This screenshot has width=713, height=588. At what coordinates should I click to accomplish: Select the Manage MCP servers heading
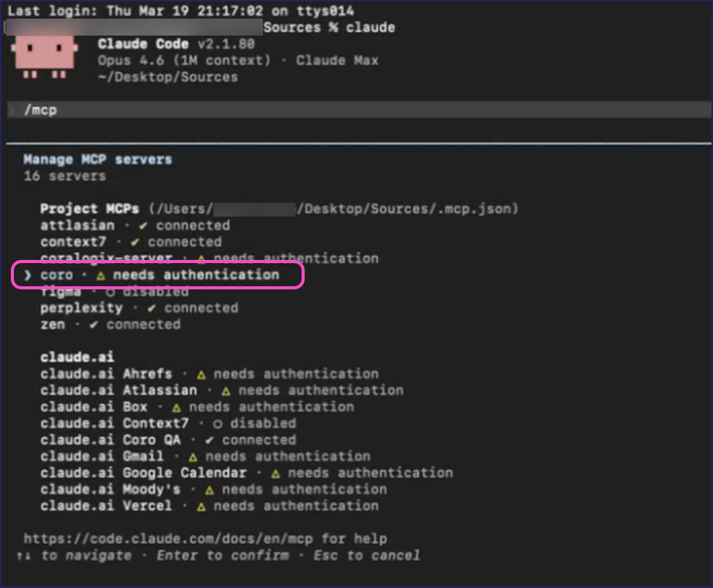click(x=97, y=159)
